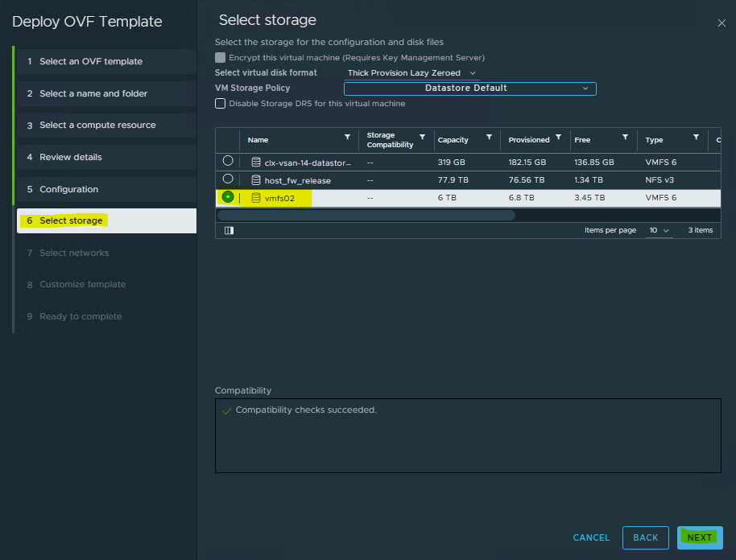Click the 319 GB capacity value

click(452, 163)
